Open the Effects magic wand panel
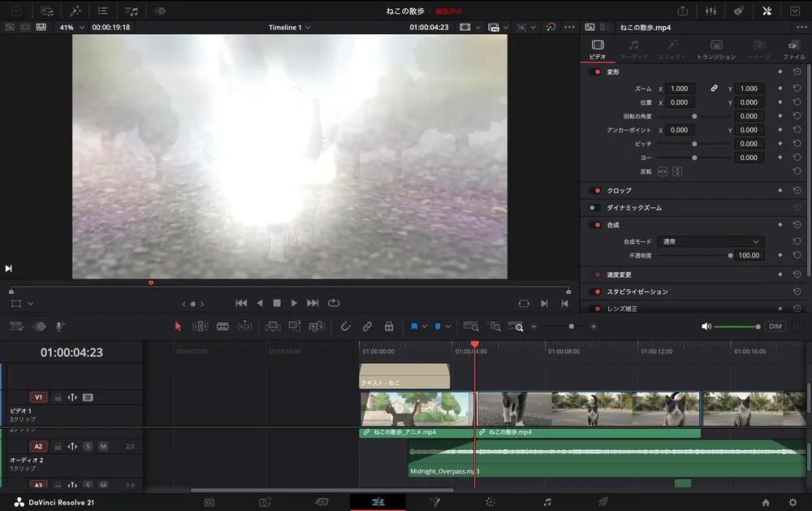This screenshot has height=511, width=812. pyautogui.click(x=76, y=11)
